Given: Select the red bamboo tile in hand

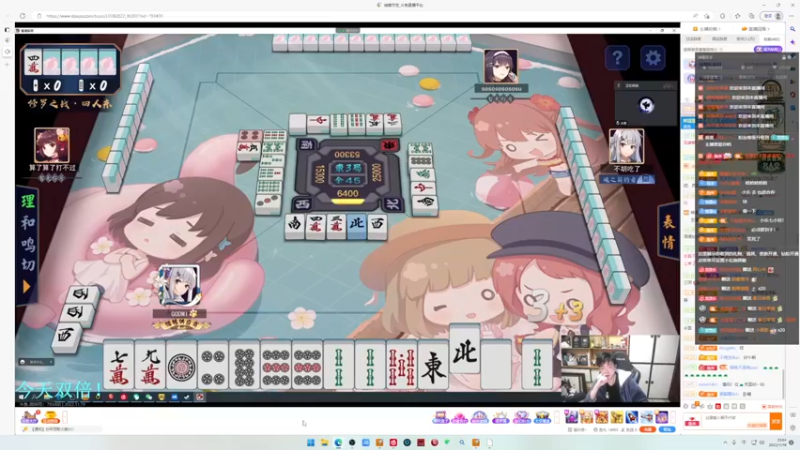Looking at the screenshot, I should (402, 366).
